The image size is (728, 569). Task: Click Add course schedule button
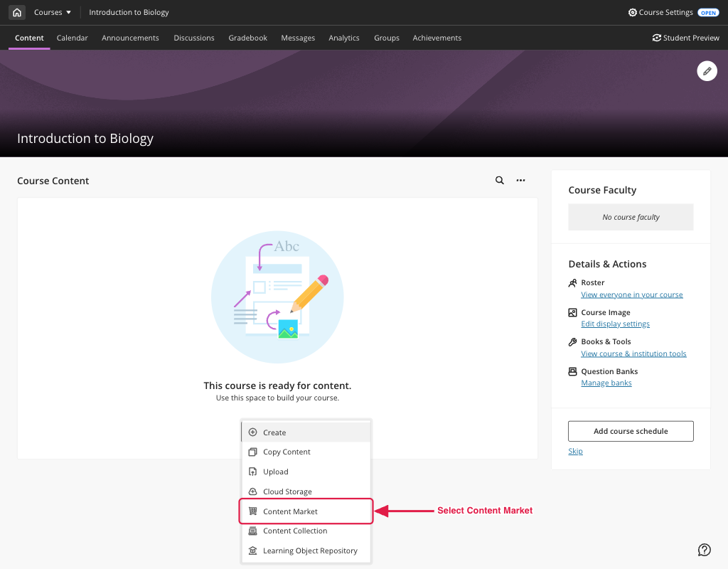point(631,431)
